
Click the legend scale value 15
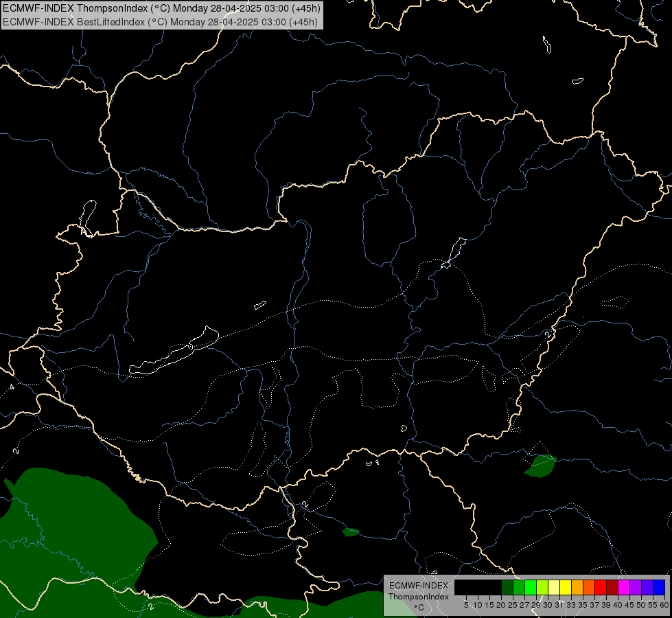pyautogui.click(x=489, y=605)
